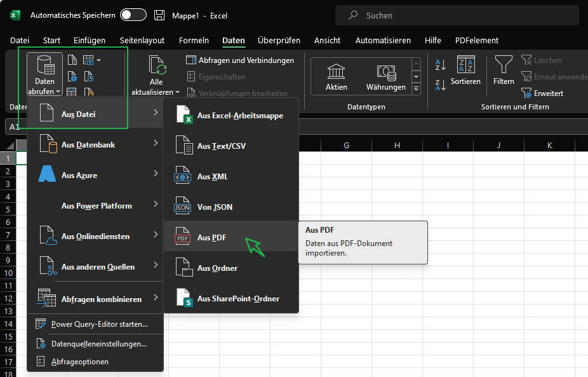Click the Alle aktualisieren refresh icon
The width and height of the screenshot is (588, 377).
(157, 65)
